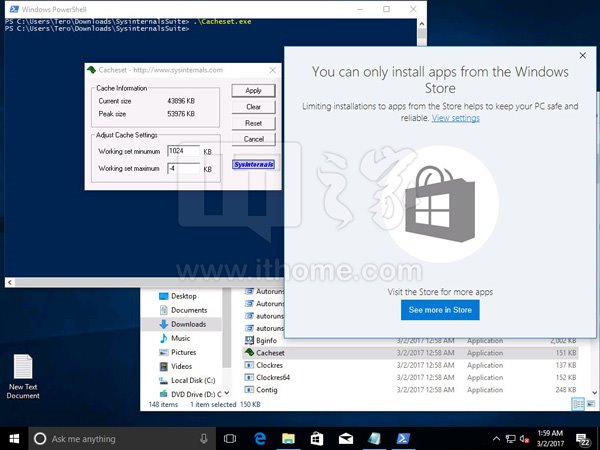Click the Cortana microphone icon
This screenshot has width=600, height=450.
click(204, 439)
